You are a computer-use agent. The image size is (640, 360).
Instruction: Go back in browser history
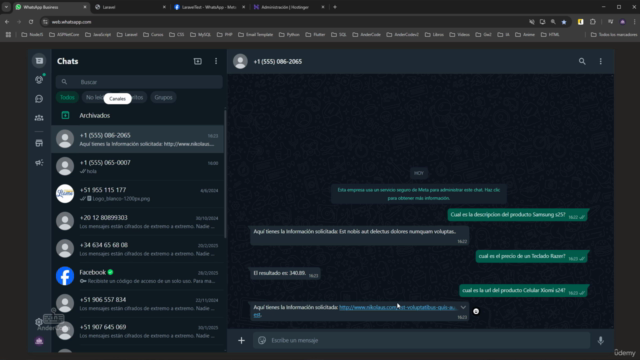point(7,22)
